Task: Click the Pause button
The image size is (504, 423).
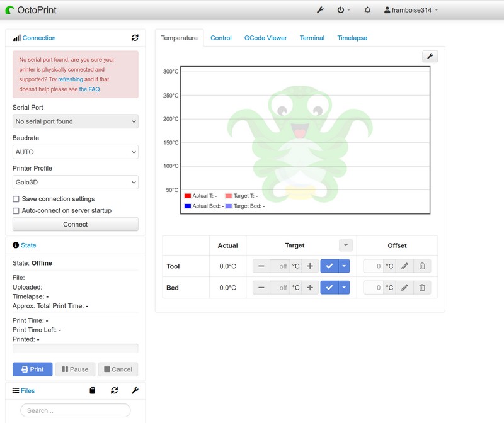Action: click(x=75, y=369)
